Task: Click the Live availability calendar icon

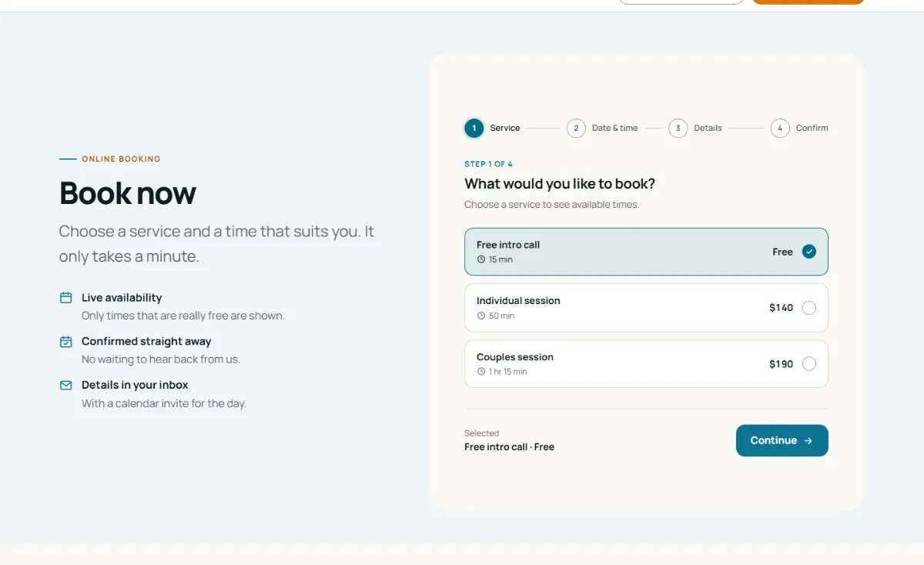Action: [66, 298]
